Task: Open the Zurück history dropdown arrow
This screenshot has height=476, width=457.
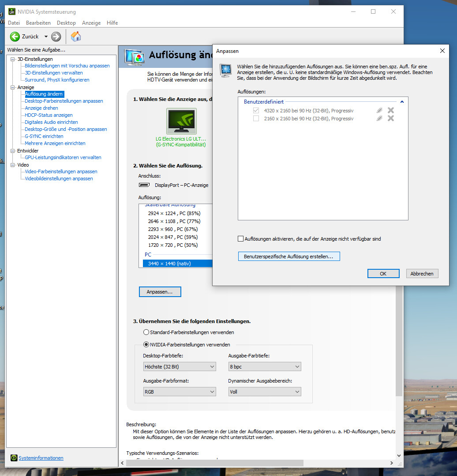Action: click(x=46, y=37)
